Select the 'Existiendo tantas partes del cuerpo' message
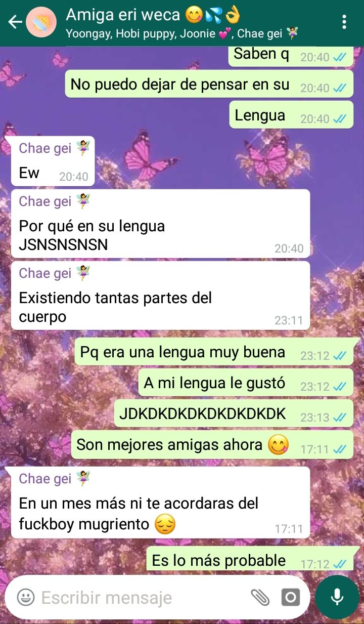 (161, 296)
